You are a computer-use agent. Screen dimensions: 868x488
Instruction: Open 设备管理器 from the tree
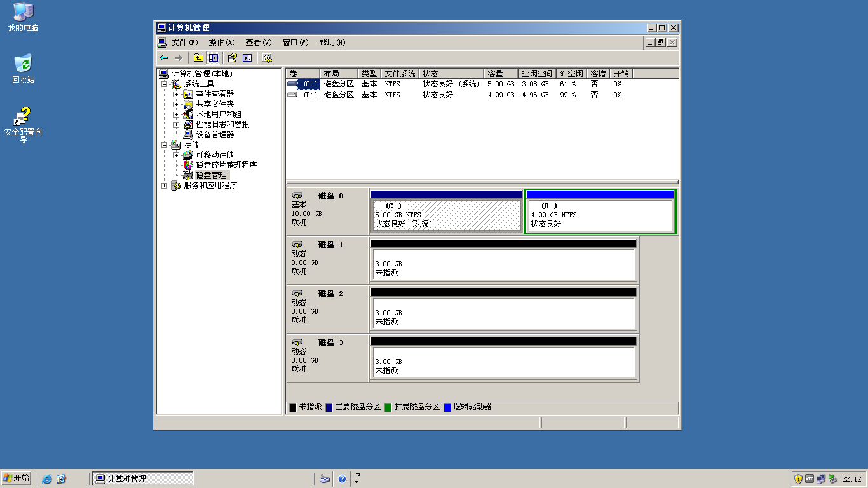214,135
